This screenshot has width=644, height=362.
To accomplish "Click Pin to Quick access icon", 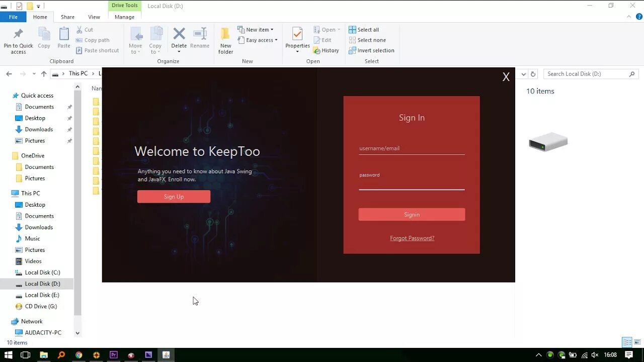I will tap(18, 35).
